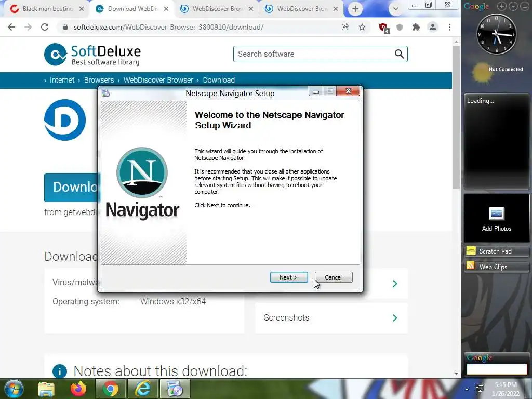
Task: Click the Google sidebar logo
Action: pos(476,6)
